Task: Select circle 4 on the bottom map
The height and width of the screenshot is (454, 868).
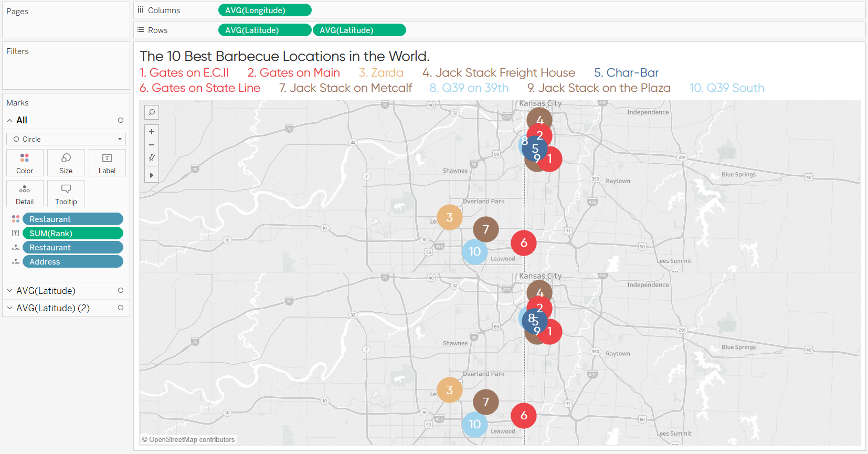Action: point(540,290)
